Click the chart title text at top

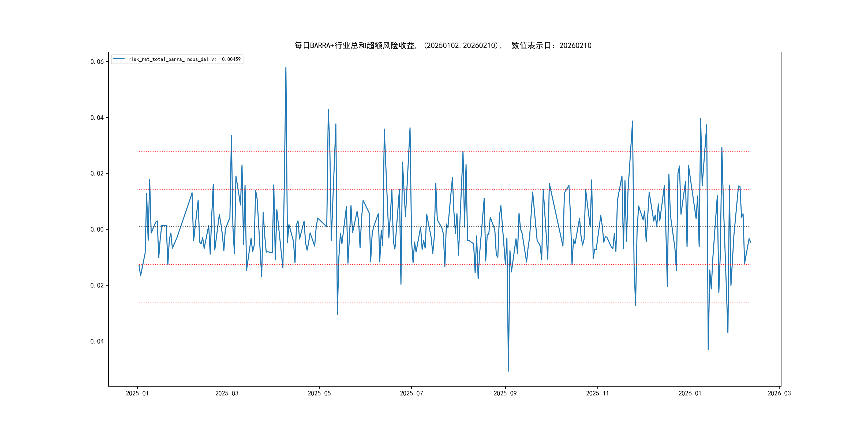coord(443,46)
